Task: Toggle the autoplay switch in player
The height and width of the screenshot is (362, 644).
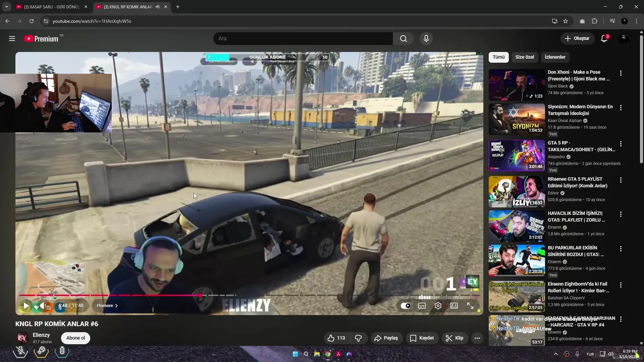Action: pos(406,306)
